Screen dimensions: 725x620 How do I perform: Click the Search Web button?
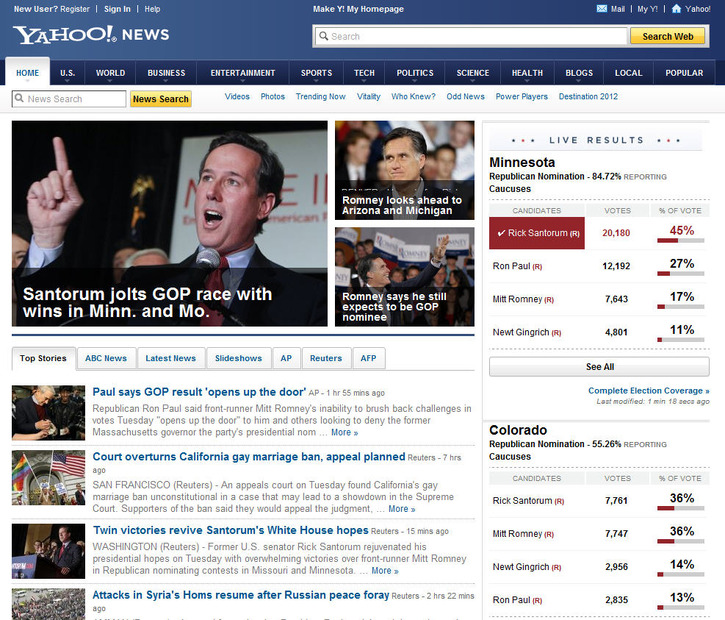[x=667, y=36]
